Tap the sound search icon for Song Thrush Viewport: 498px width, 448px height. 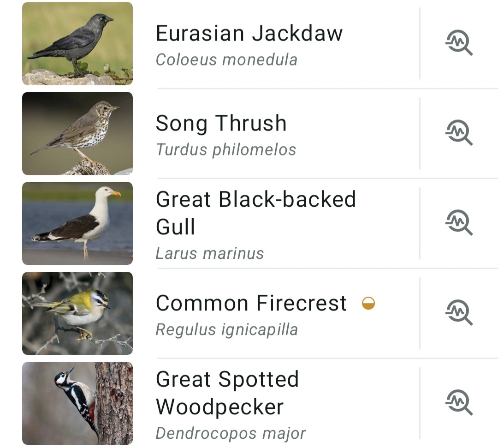[459, 133]
